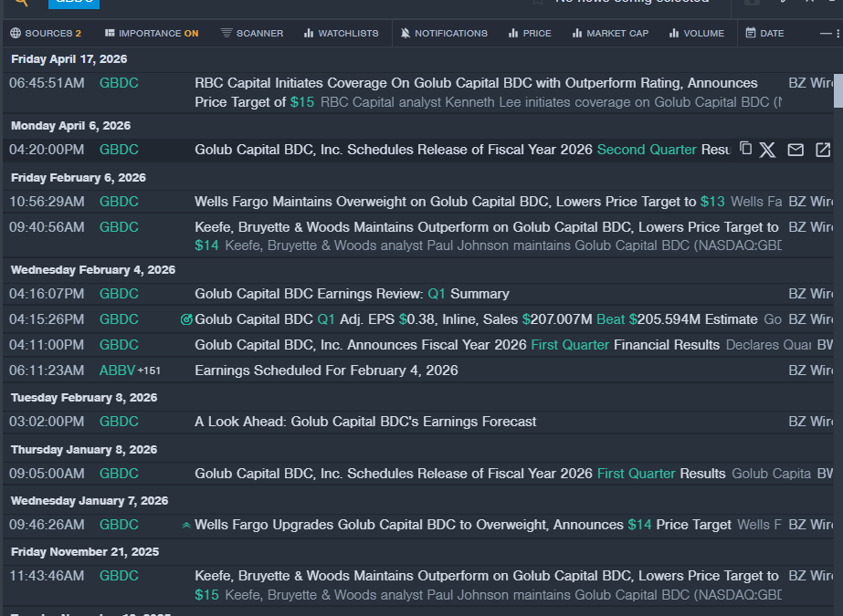Open the Notifications bell filter

[444, 33]
